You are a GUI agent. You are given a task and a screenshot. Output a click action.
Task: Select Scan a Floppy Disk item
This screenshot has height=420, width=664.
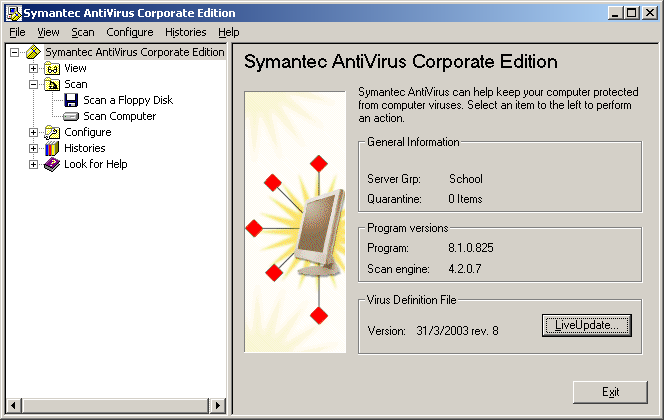tap(128, 100)
